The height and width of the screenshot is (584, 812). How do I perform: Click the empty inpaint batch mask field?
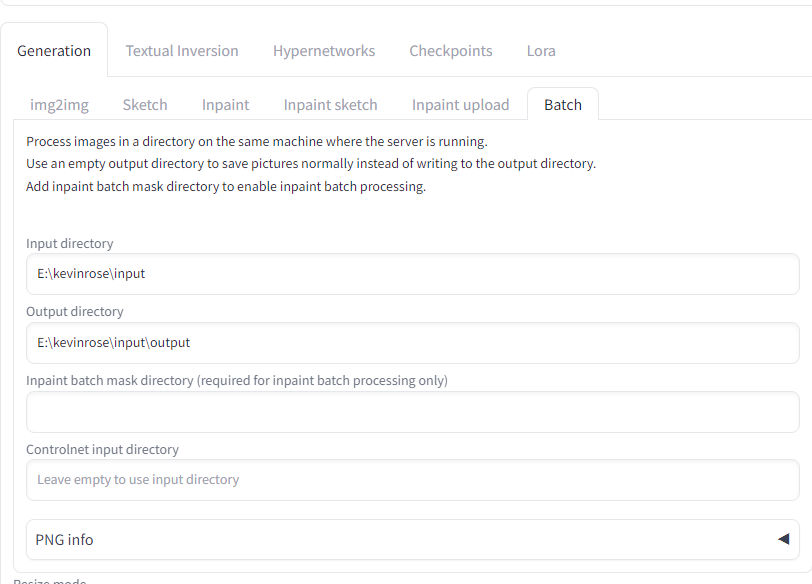pos(412,412)
